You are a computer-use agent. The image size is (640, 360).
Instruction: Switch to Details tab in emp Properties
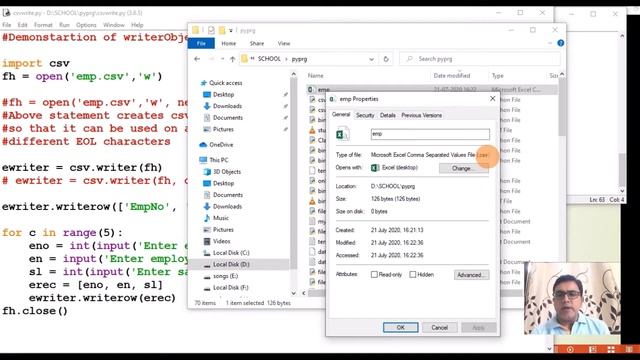[x=388, y=116]
